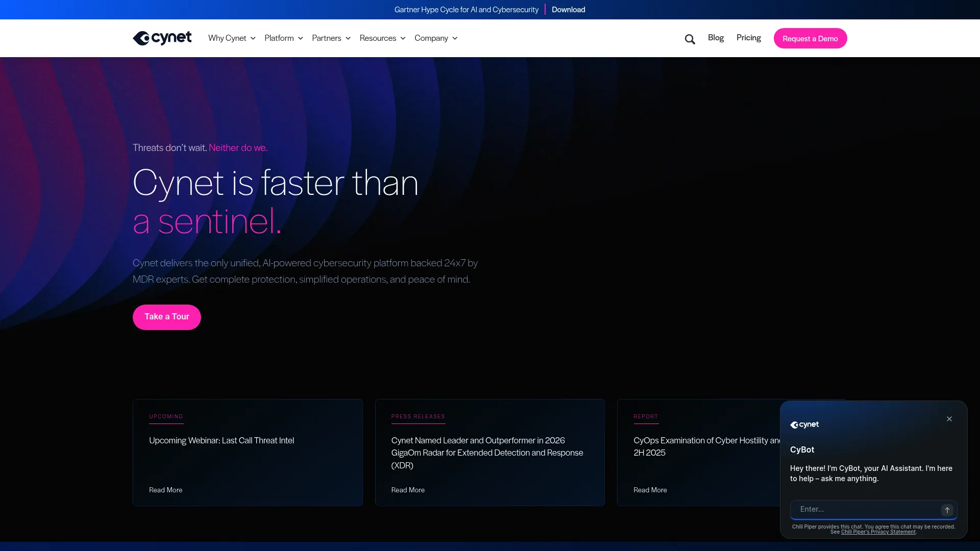This screenshot has height=551, width=980.
Task: Click the Cynet logo in header
Action: click(162, 38)
